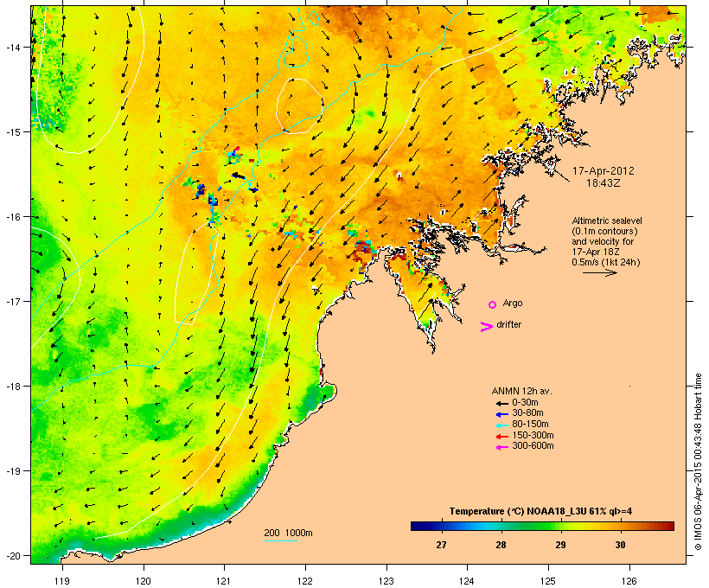
Task: Click the colorbar tick label 29
Action: click(560, 545)
